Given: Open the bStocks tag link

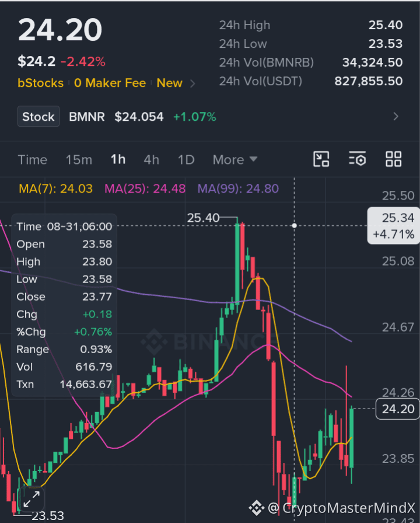Looking at the screenshot, I should [x=40, y=83].
